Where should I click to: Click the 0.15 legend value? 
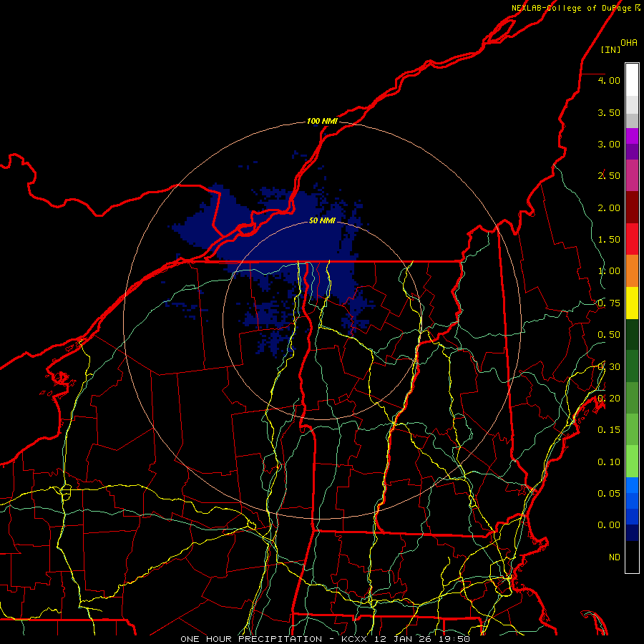(x=609, y=430)
